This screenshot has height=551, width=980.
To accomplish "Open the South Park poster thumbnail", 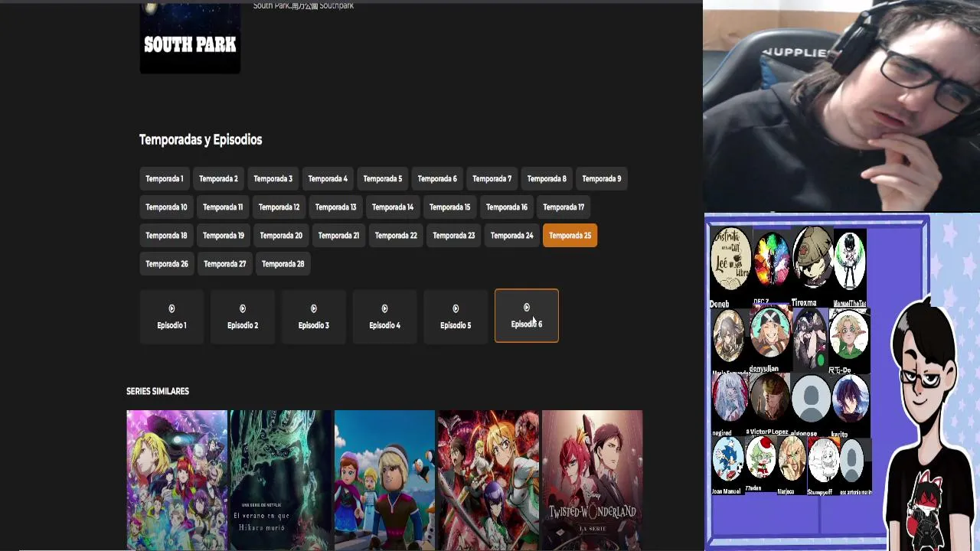I will tap(190, 37).
